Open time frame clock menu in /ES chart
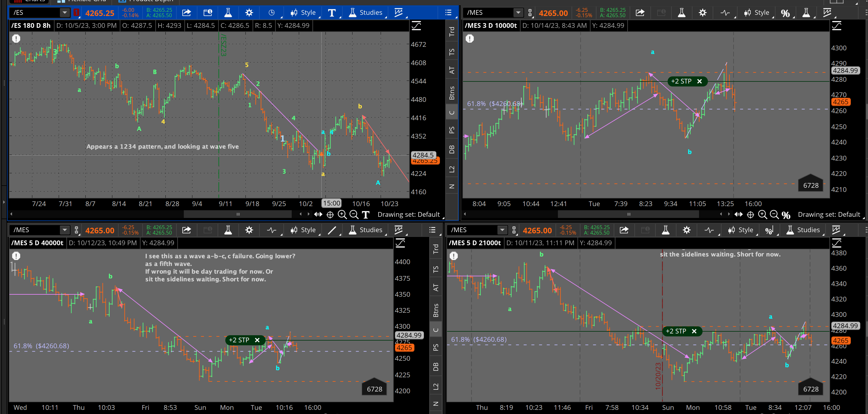The image size is (868, 414). pos(272,13)
